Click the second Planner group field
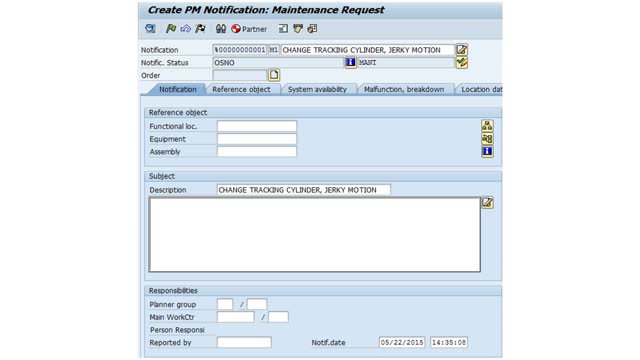Image resolution: width=640 pixels, height=360 pixels. [x=257, y=304]
